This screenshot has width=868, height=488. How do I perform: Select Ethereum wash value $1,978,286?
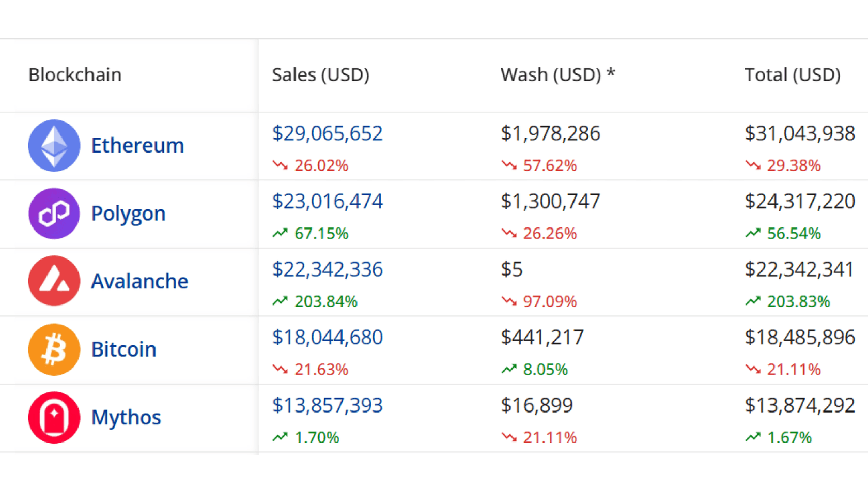tap(551, 133)
